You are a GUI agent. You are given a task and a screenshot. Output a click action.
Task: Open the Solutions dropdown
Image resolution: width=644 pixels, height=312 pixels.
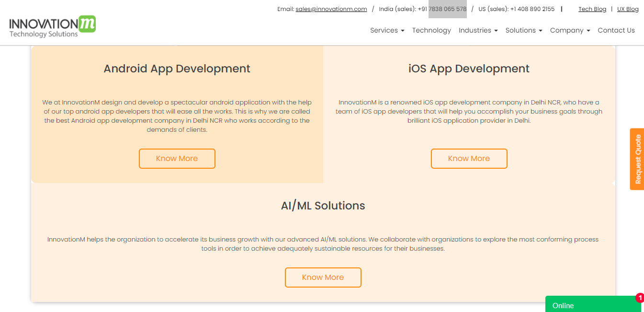[523, 30]
